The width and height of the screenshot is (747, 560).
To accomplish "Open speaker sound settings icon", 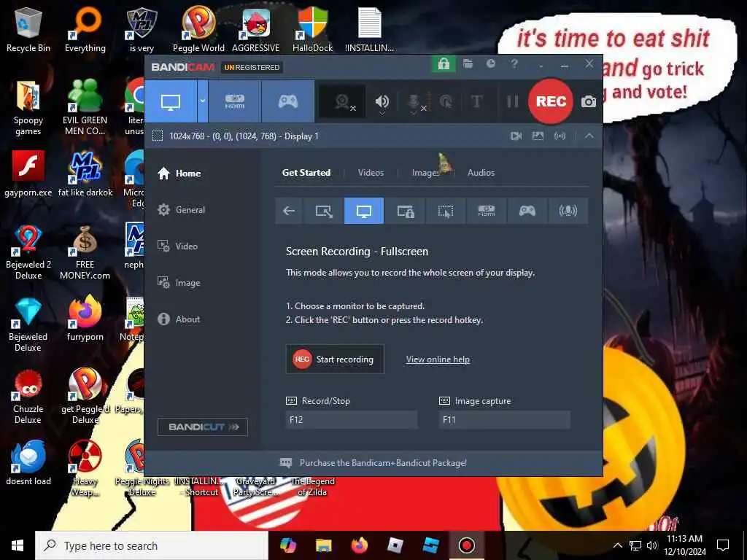I will 382,101.
